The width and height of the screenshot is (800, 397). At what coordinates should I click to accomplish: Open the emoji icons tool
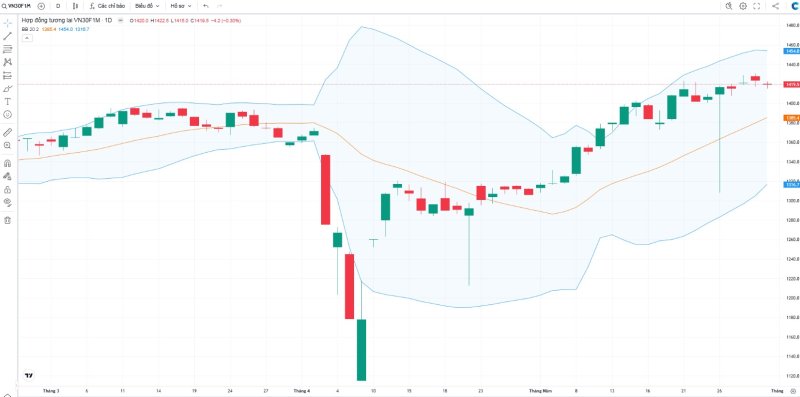[x=8, y=115]
